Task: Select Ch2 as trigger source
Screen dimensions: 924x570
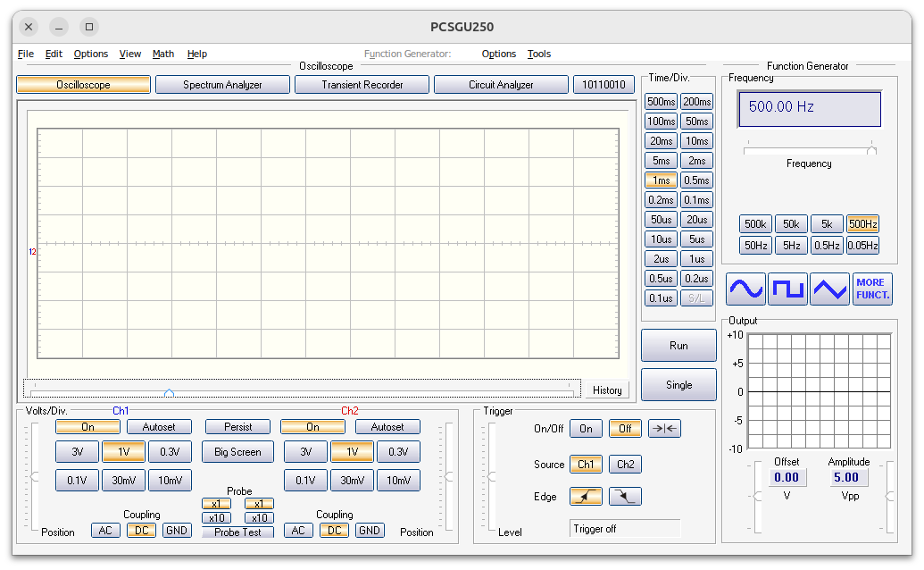Action: [625, 464]
